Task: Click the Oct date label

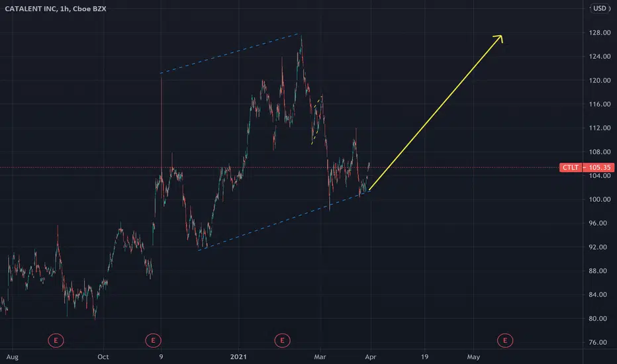Action: pyautogui.click(x=103, y=357)
